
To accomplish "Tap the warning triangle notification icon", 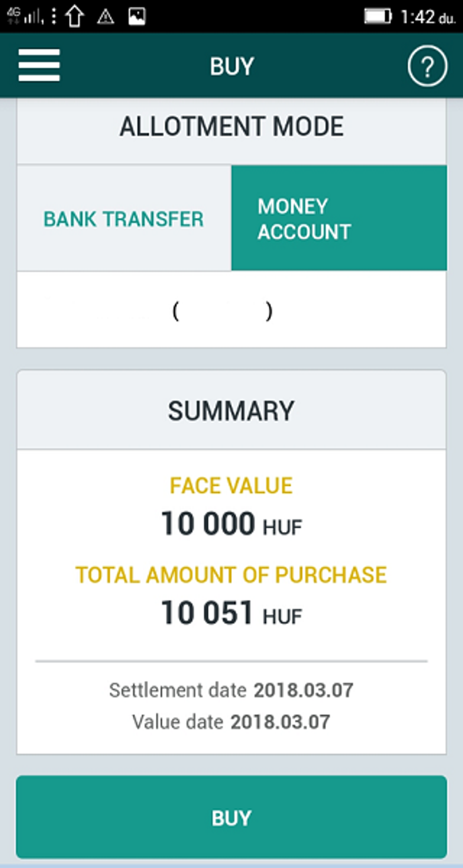I will (x=105, y=17).
